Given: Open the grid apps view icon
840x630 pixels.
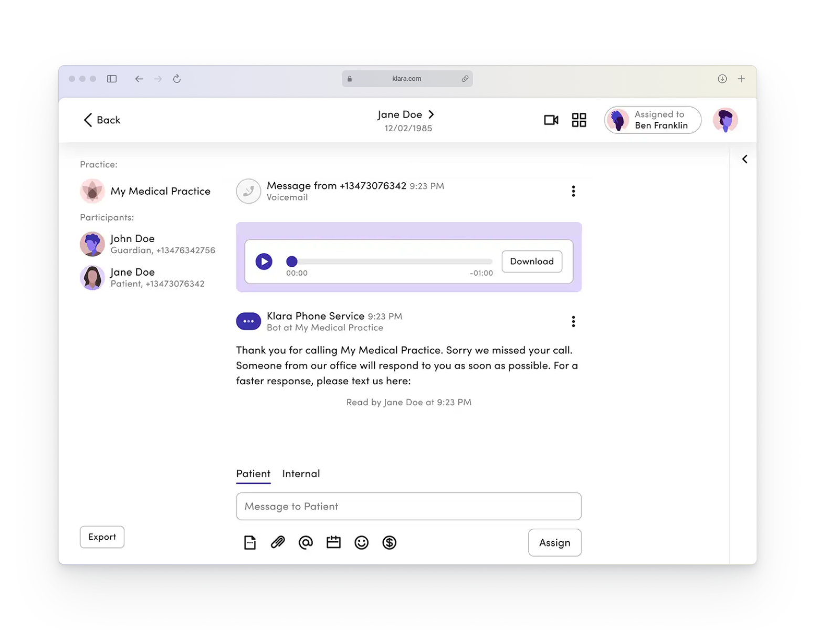Looking at the screenshot, I should 579,120.
